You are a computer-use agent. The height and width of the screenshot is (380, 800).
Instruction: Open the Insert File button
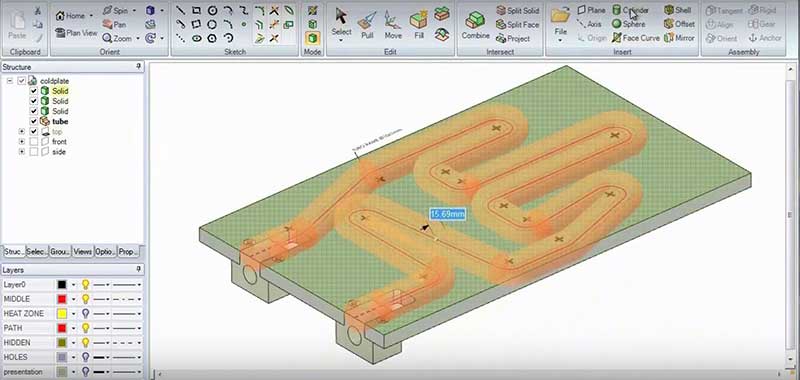(560, 21)
